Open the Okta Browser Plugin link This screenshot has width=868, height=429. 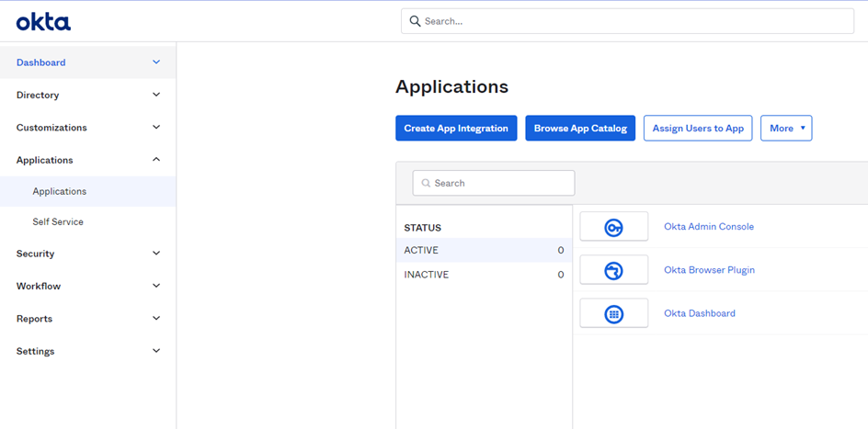point(709,270)
